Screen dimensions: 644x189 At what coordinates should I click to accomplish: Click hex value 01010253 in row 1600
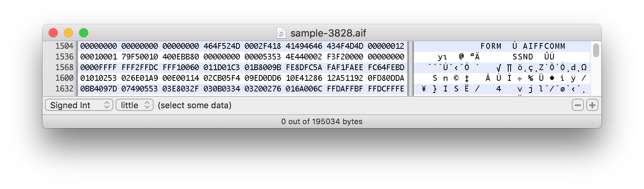pos(98,78)
